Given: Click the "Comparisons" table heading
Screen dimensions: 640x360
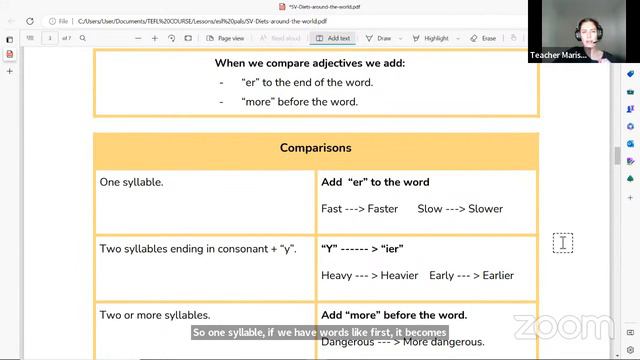Looking at the screenshot, I should point(316,148).
